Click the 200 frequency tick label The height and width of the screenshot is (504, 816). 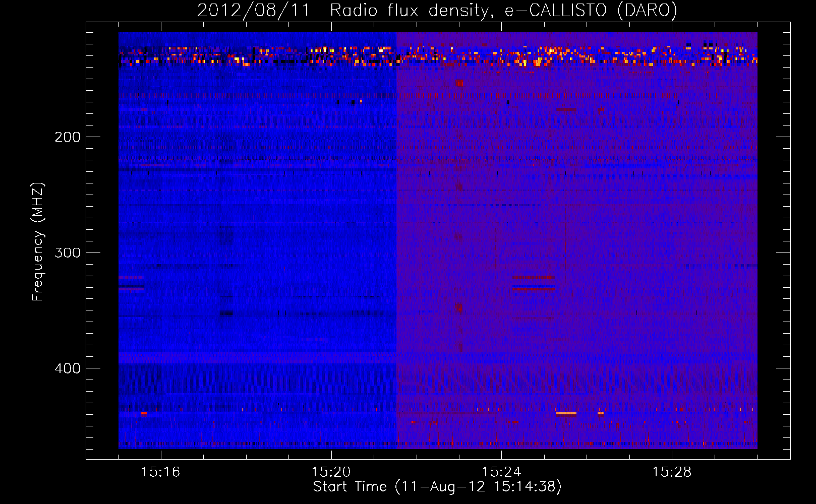(x=68, y=137)
